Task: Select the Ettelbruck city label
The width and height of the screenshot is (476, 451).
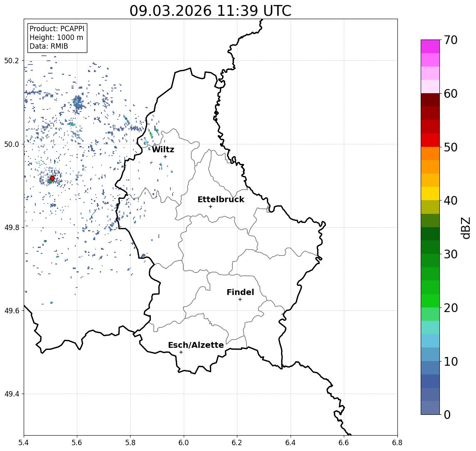Action: coord(221,199)
